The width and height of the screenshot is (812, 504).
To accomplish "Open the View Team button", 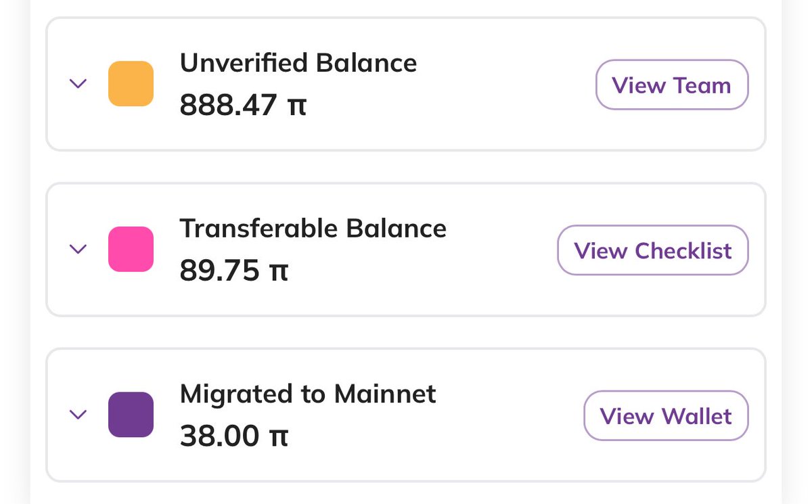I will click(672, 85).
